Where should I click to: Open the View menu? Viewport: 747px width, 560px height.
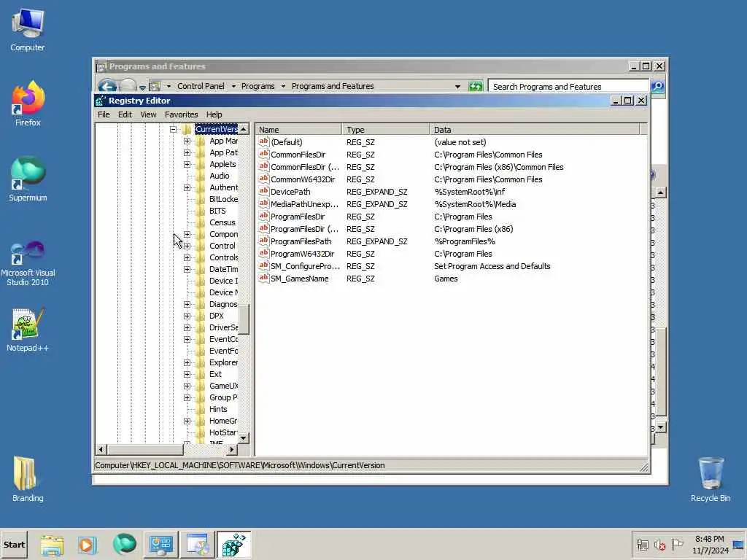(148, 114)
